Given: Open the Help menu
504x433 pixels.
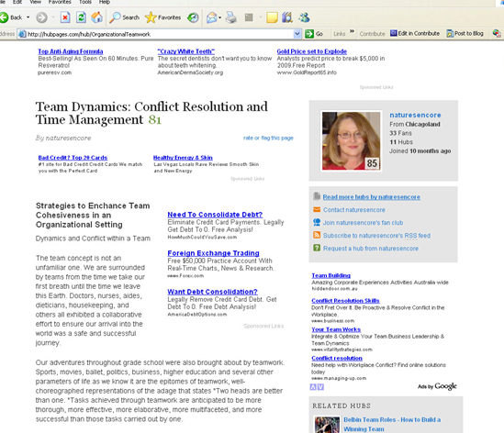Looking at the screenshot, I should [x=105, y=2].
